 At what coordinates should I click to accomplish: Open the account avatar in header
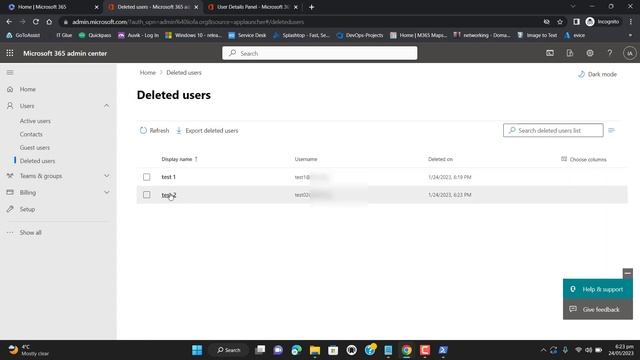coord(629,53)
